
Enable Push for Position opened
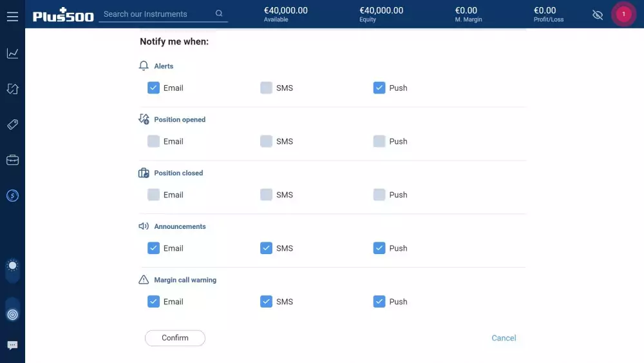coord(379,141)
